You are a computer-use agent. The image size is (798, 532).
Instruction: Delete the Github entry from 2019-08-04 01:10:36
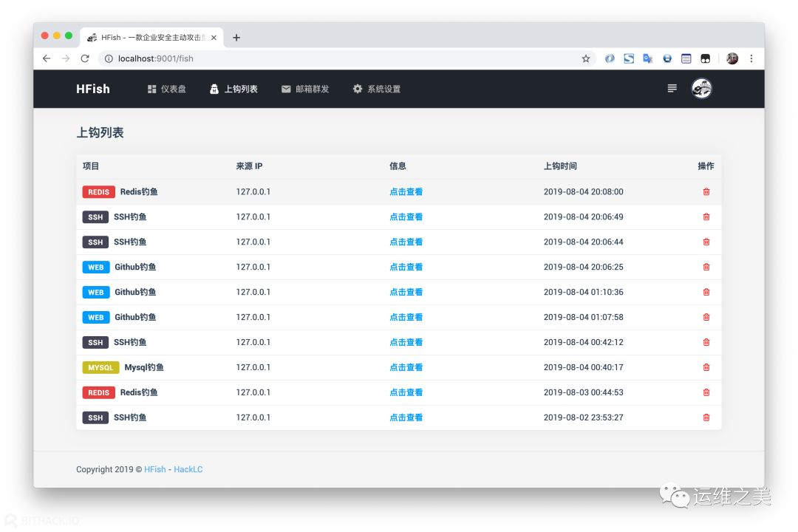[x=706, y=292]
